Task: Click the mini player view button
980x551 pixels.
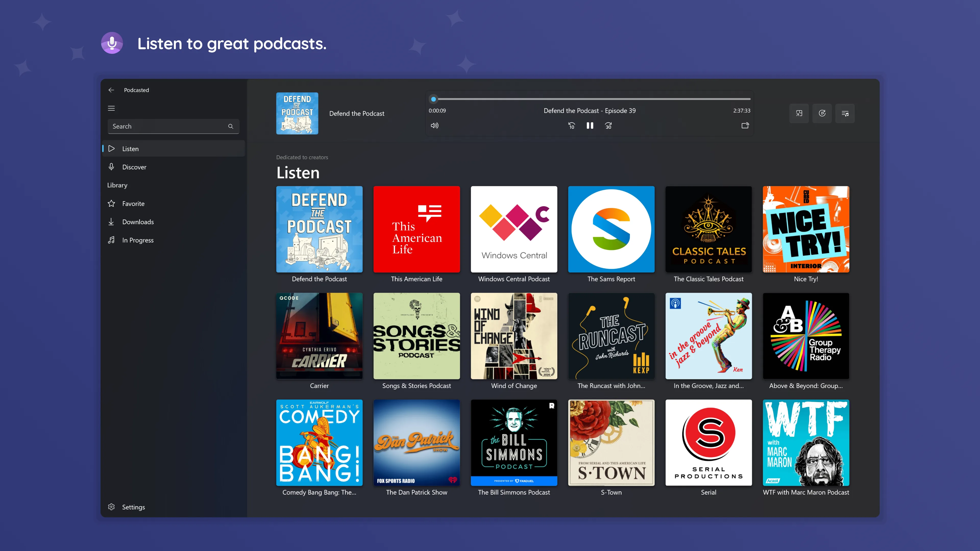Action: pyautogui.click(x=799, y=113)
